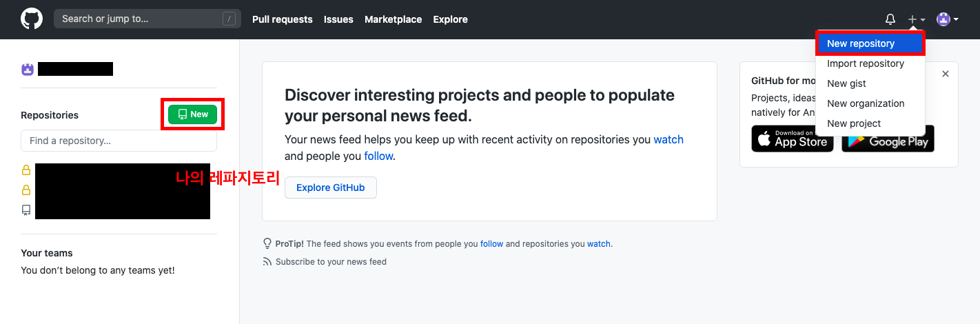Click the public repository book icon
980x324 pixels.
pos(26,210)
